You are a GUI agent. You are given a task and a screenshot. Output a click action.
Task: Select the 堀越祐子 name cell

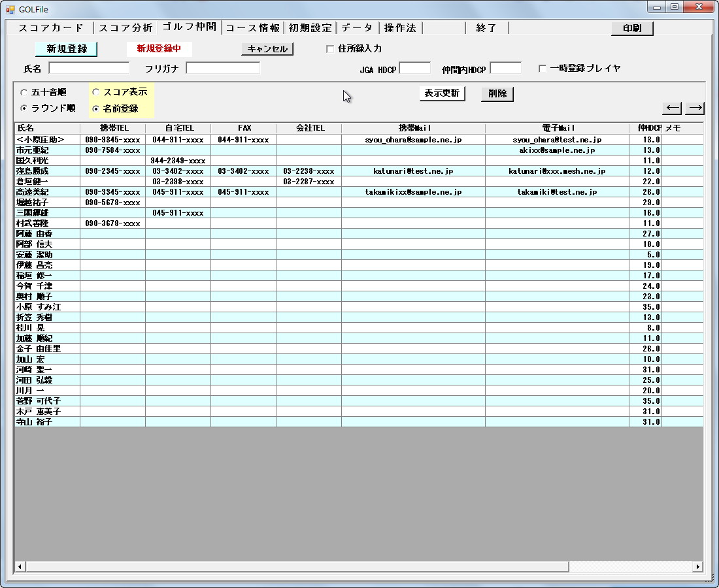pyautogui.click(x=47, y=203)
